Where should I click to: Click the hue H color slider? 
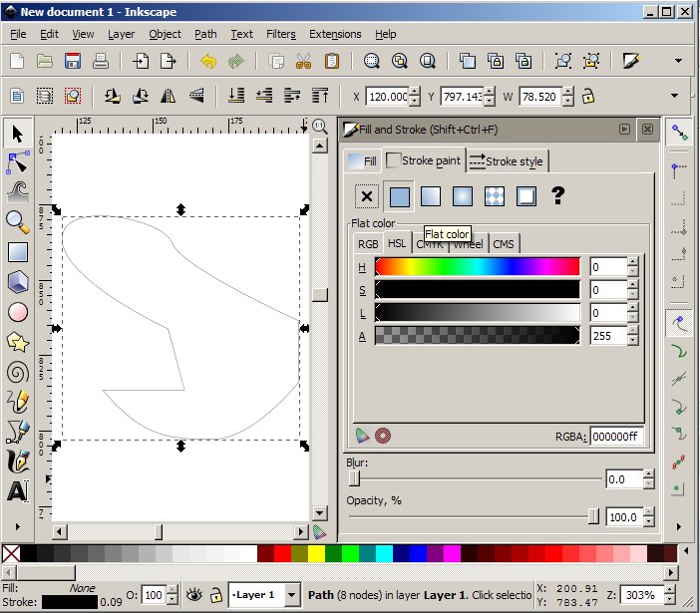[x=478, y=267]
